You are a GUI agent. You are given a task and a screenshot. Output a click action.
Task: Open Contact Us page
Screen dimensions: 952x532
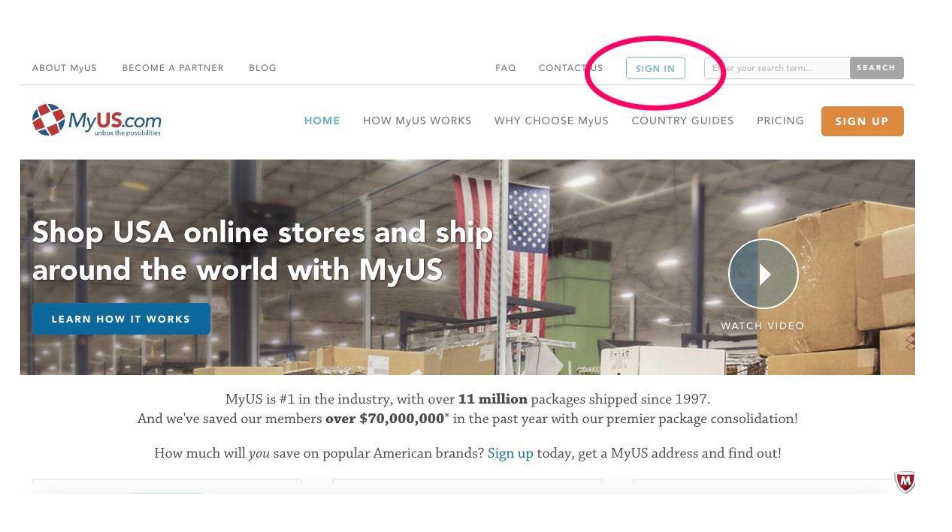571,68
